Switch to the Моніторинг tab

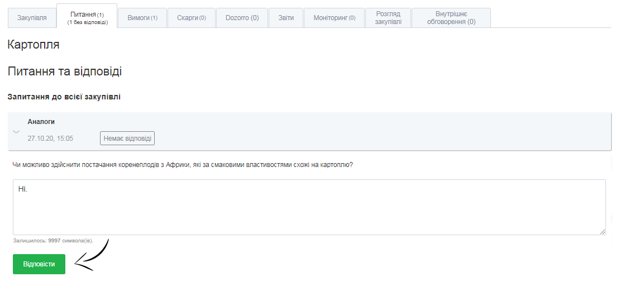coord(334,18)
